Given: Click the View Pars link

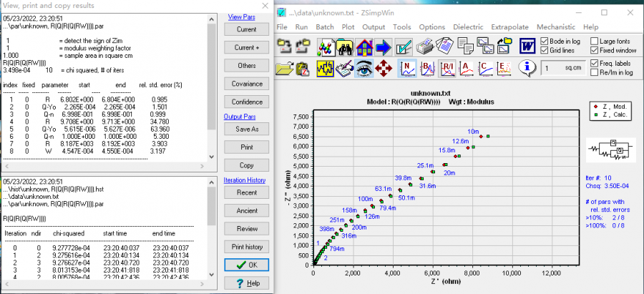Looking at the screenshot, I should 242,16.
